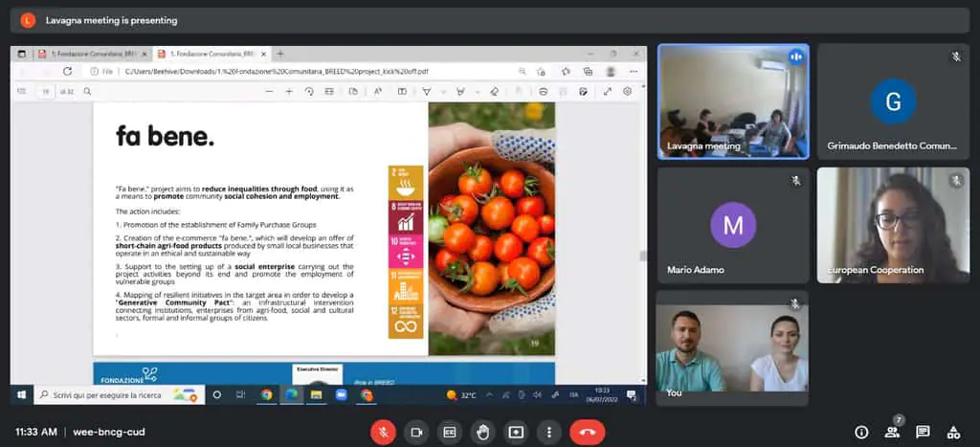The height and width of the screenshot is (447, 980).
Task: Unmute the microphone in the call controls
Action: point(383,432)
